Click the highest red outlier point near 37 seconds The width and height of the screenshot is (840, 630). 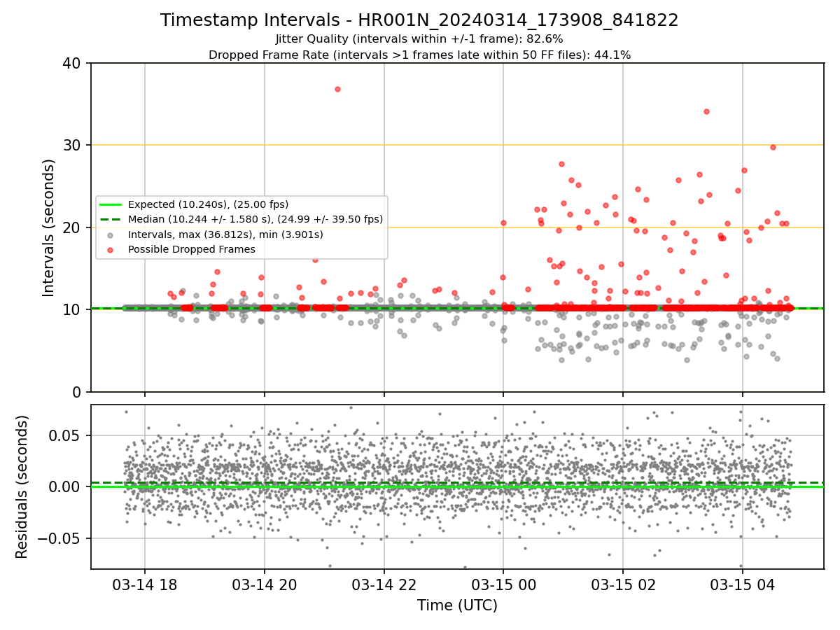[x=337, y=89]
